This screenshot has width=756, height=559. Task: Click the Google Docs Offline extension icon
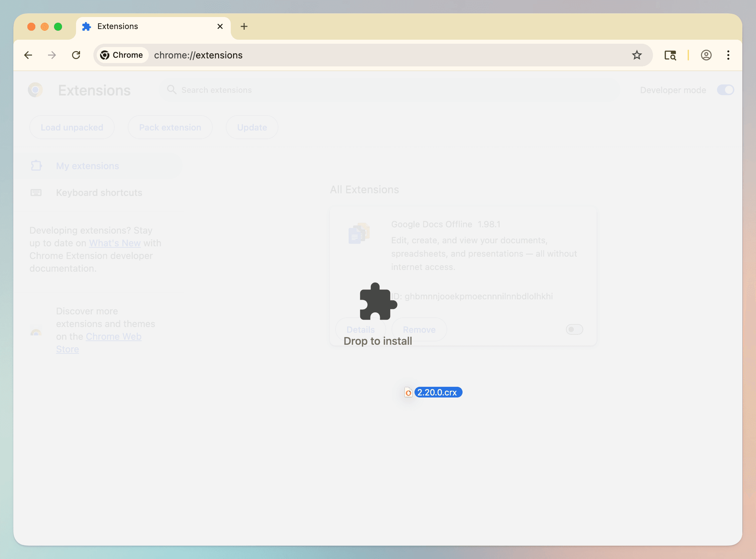click(x=359, y=234)
